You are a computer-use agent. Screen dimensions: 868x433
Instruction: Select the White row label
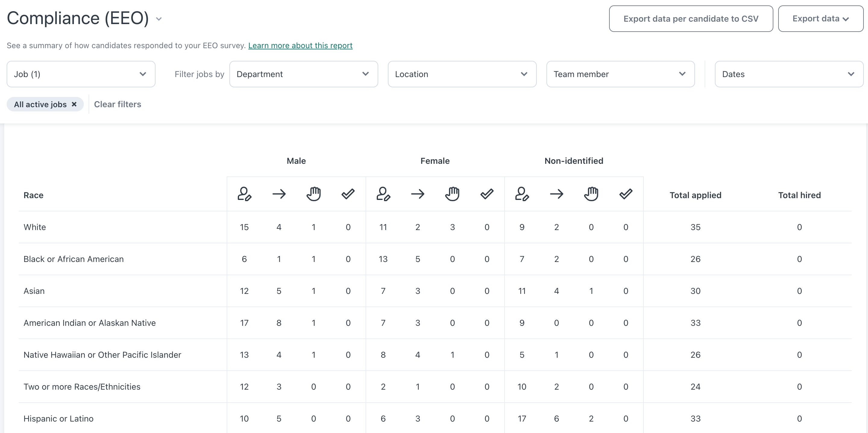pos(35,227)
